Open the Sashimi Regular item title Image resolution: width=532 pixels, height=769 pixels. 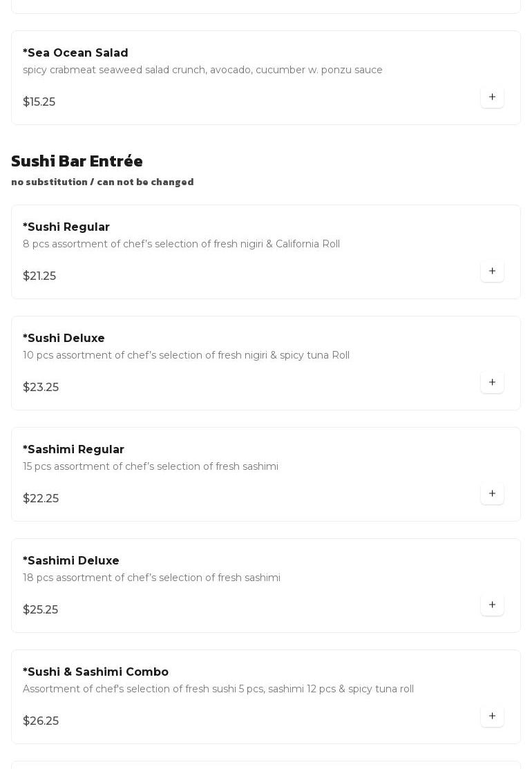(73, 450)
